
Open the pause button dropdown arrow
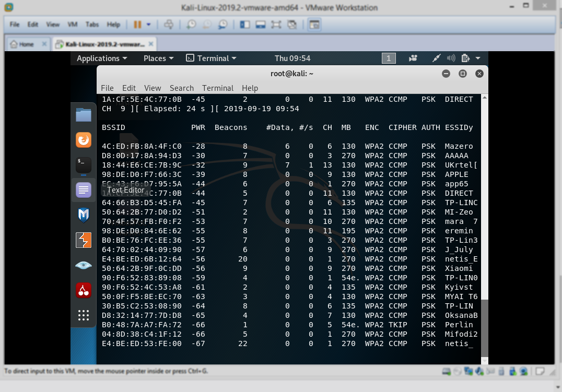pos(148,25)
